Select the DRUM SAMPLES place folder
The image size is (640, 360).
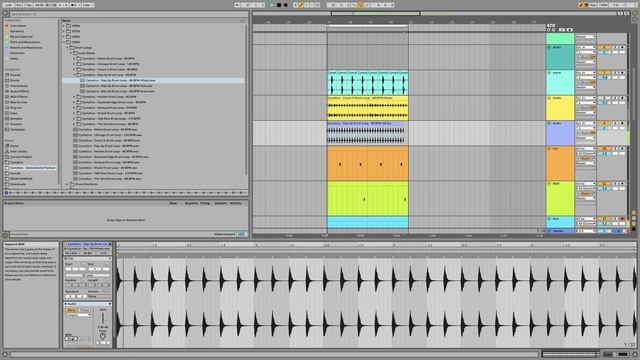pyautogui.click(x=21, y=178)
